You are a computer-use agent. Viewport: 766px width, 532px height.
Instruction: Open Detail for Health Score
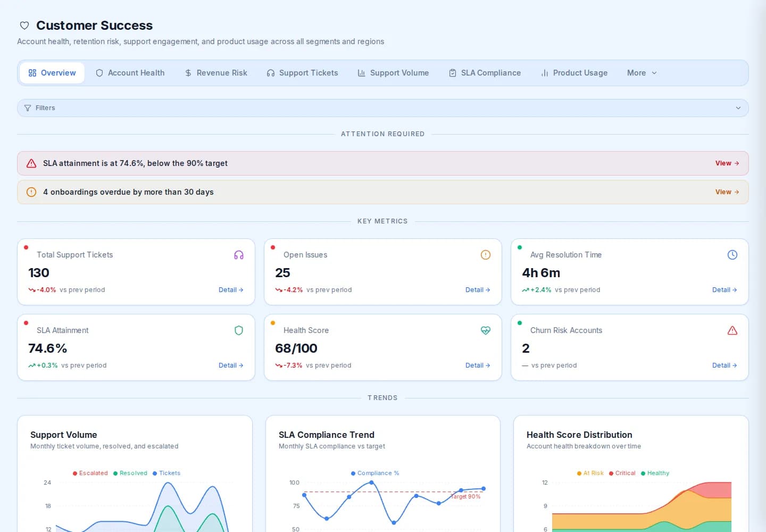click(478, 365)
